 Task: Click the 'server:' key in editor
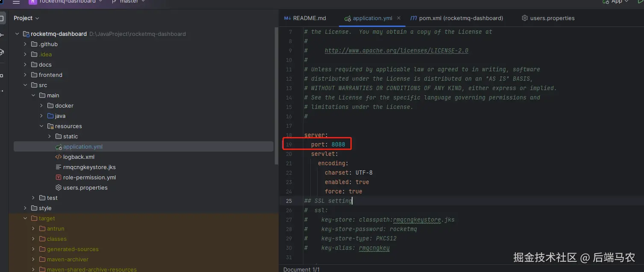(x=316, y=135)
